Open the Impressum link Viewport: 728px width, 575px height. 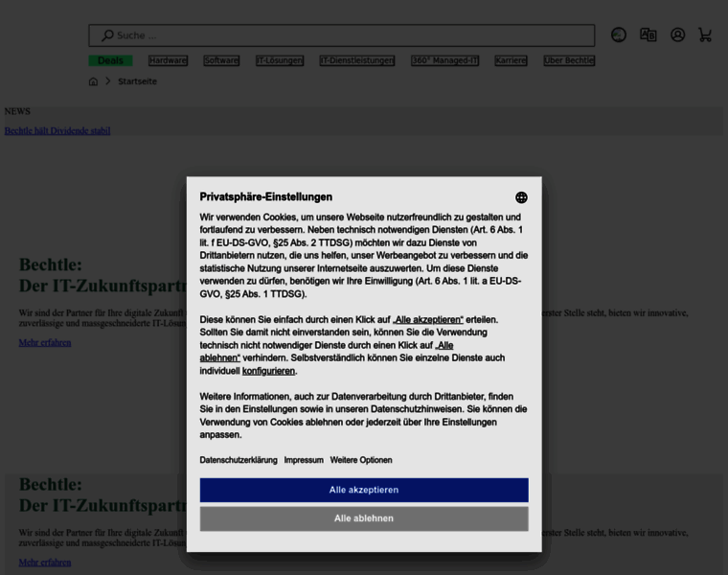[x=304, y=460]
